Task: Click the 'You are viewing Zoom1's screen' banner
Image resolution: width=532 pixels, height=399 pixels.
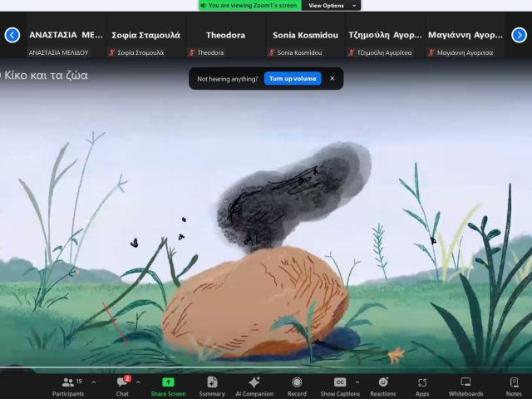Action: pos(250,6)
